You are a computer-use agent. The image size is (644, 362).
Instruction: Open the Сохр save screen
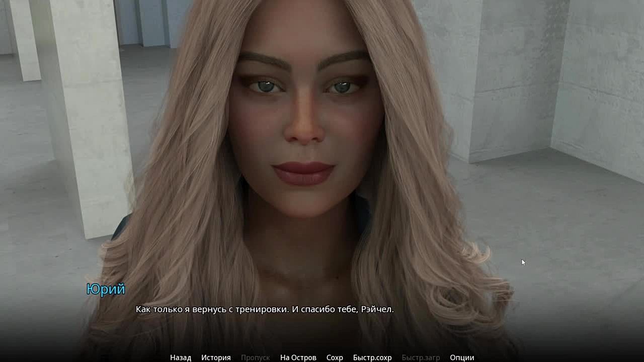click(335, 357)
